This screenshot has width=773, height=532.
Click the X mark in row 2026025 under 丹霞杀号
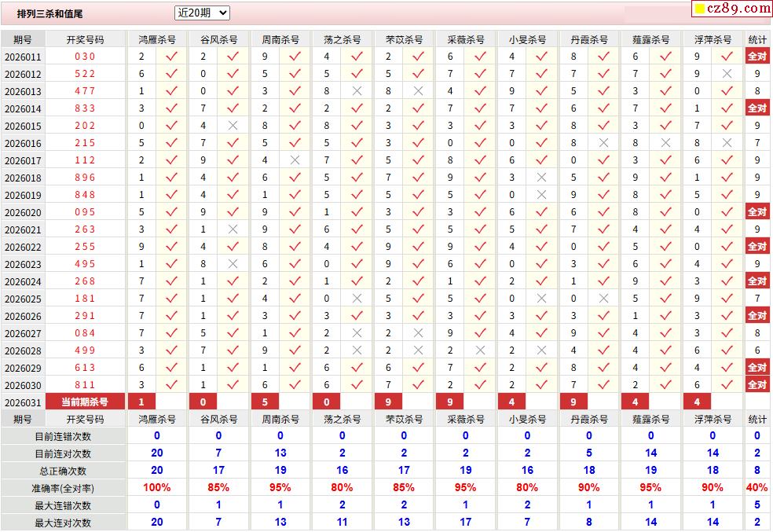603,299
